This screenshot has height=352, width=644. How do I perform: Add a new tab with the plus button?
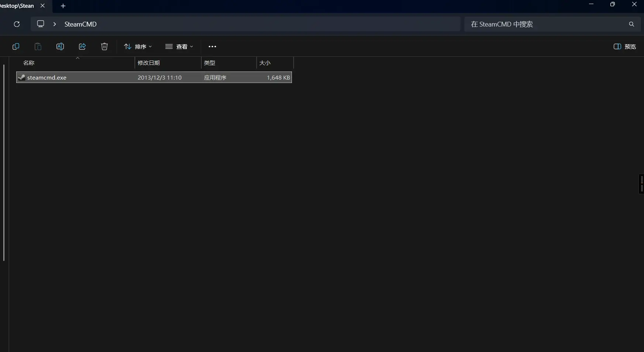pyautogui.click(x=63, y=6)
